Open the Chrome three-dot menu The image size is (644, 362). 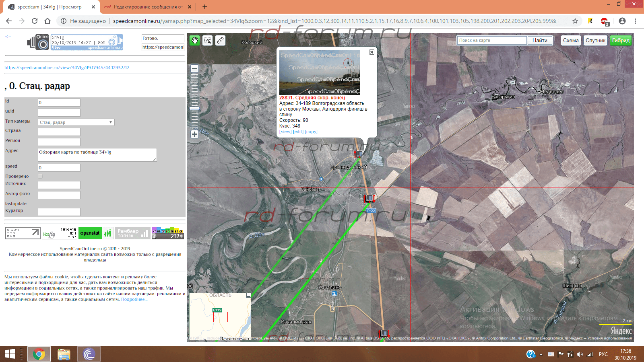pyautogui.click(x=635, y=21)
